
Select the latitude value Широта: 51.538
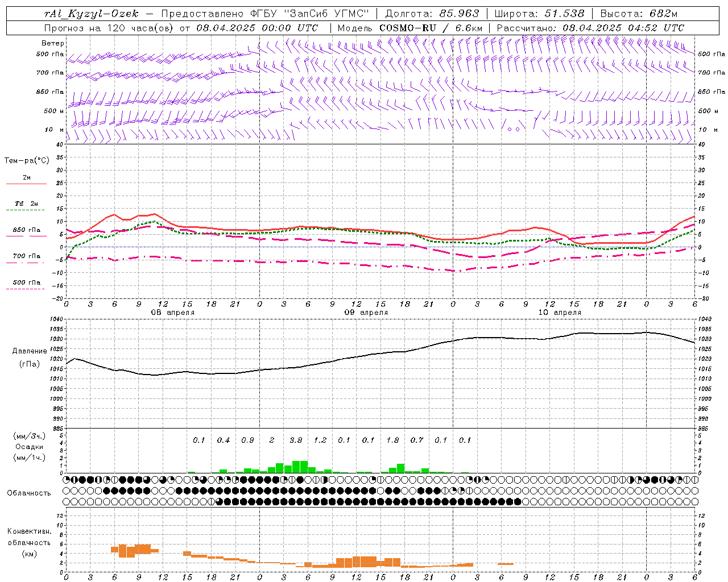[539, 14]
